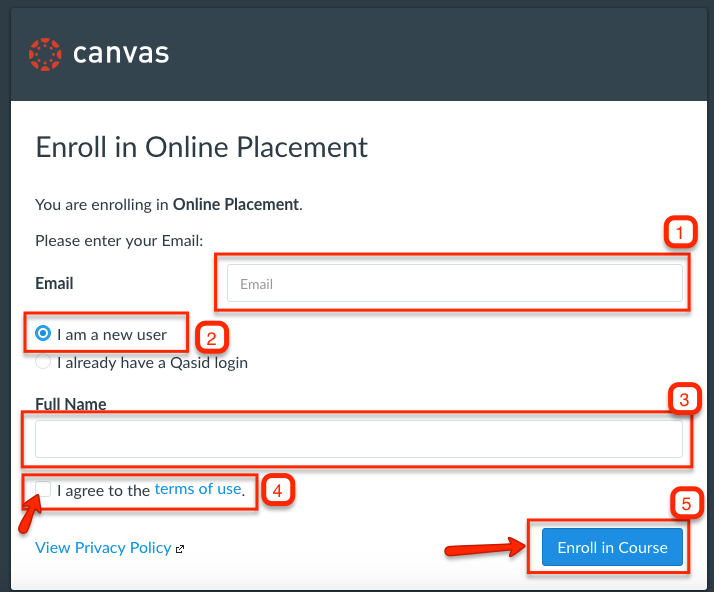Click the number 3 annotation badge
The image size is (714, 592).
(683, 400)
